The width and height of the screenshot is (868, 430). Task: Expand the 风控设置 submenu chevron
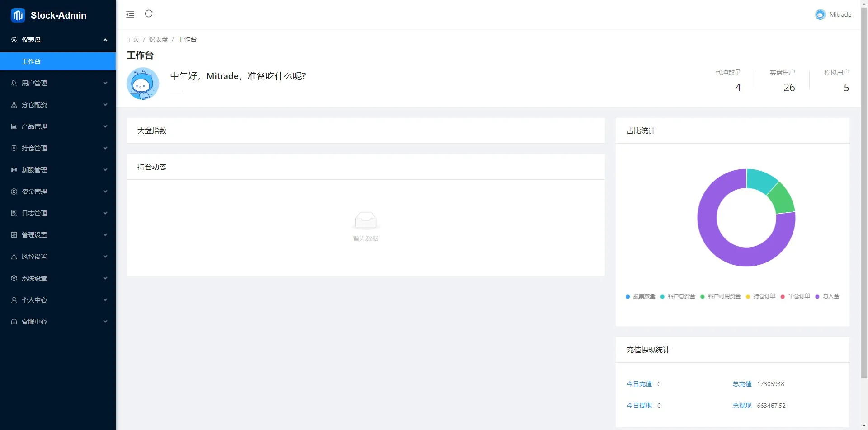pyautogui.click(x=105, y=257)
